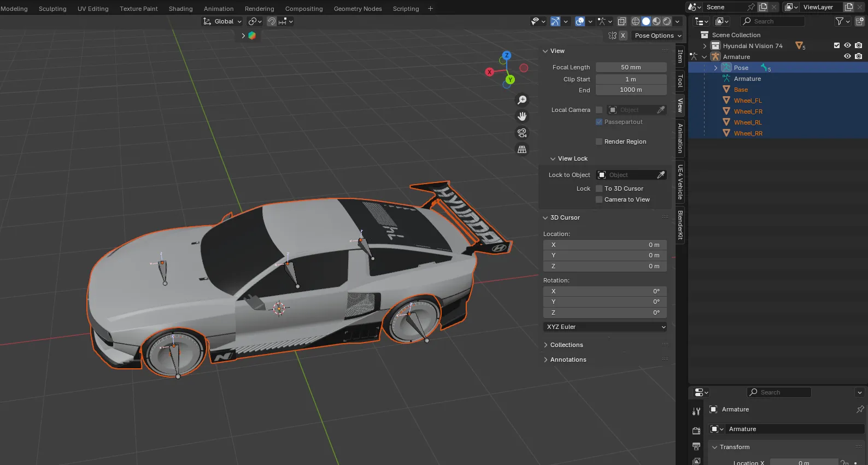The height and width of the screenshot is (465, 868).
Task: Adjust the Clip Start 1 m field
Action: [631, 79]
